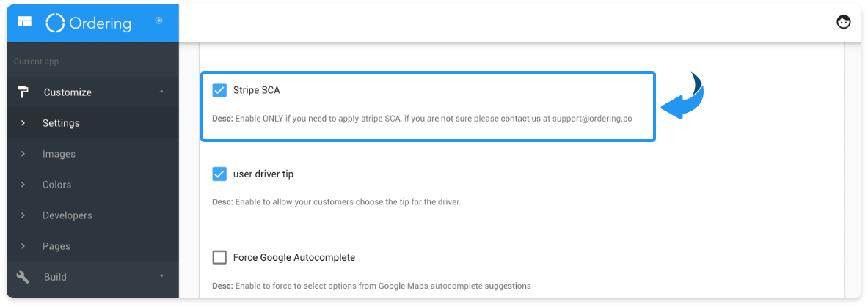Expand the chevron next to Images
The image size is (868, 307).
coord(23,154)
